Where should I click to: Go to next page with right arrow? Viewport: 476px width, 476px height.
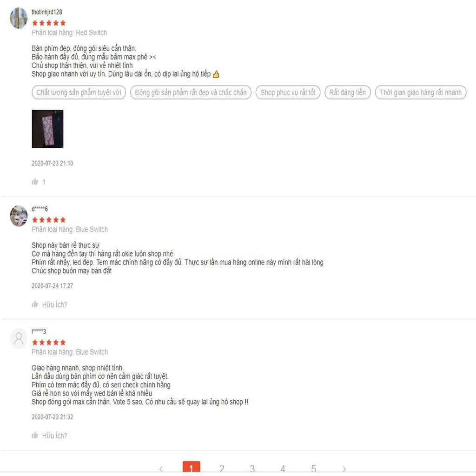click(344, 469)
